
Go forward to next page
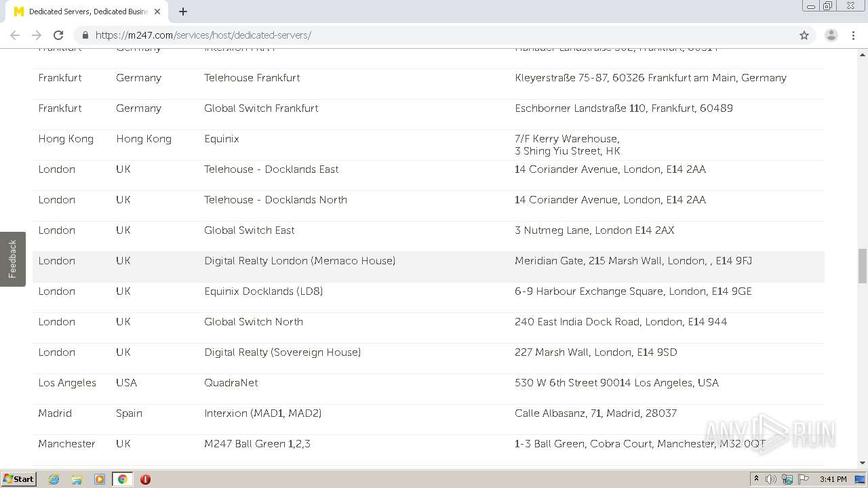tap(37, 35)
